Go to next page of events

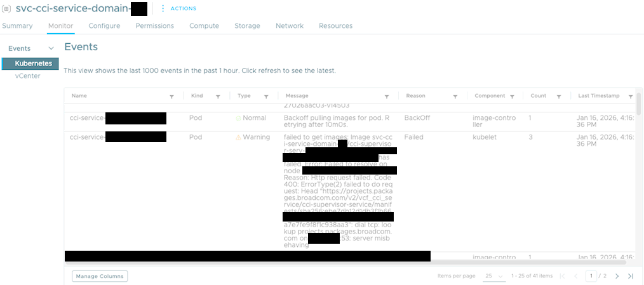pyautogui.click(x=617, y=276)
